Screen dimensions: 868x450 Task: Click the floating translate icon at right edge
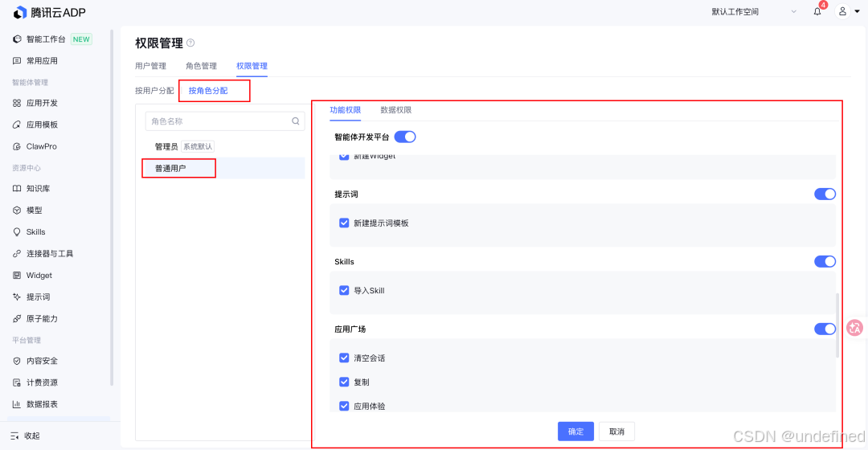(x=854, y=328)
